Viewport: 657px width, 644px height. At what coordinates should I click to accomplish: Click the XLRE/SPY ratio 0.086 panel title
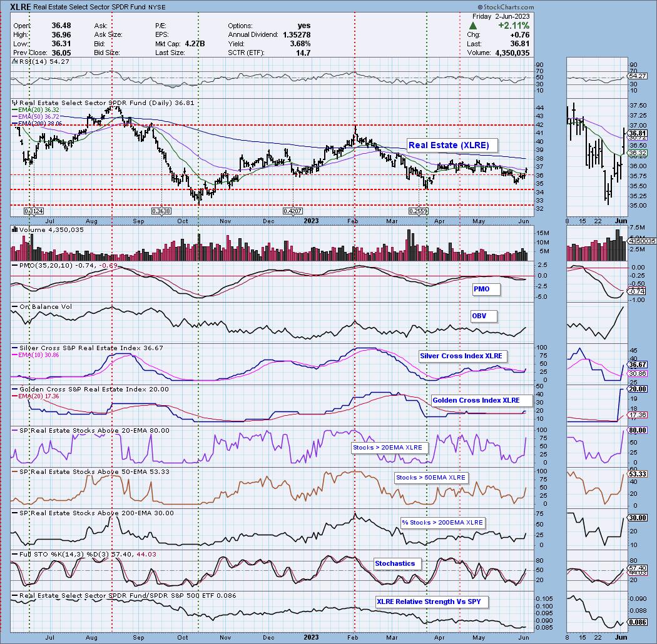click(124, 595)
